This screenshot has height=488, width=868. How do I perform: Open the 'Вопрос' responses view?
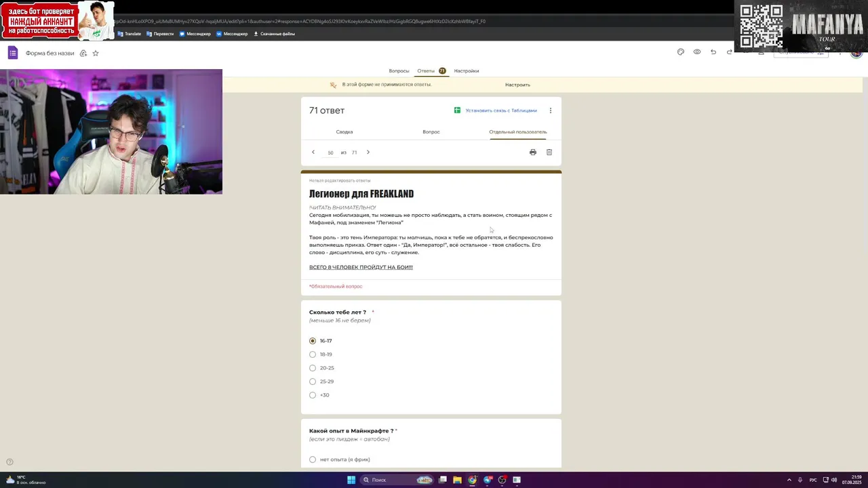tap(431, 132)
